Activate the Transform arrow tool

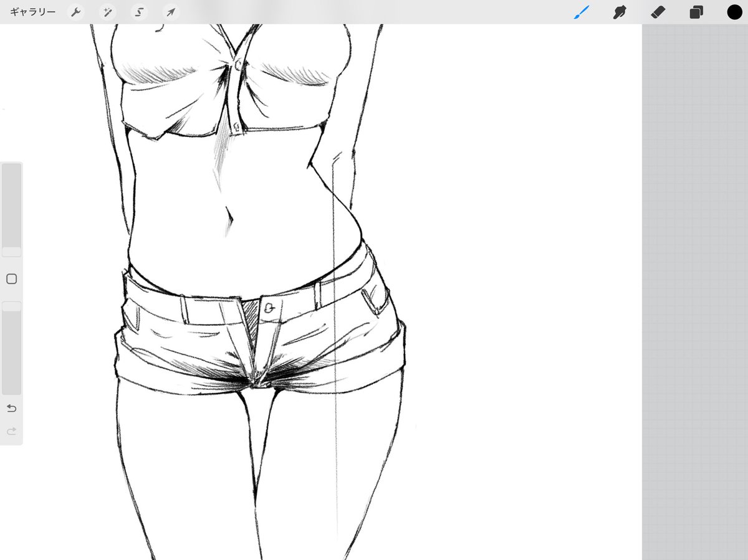(x=170, y=12)
